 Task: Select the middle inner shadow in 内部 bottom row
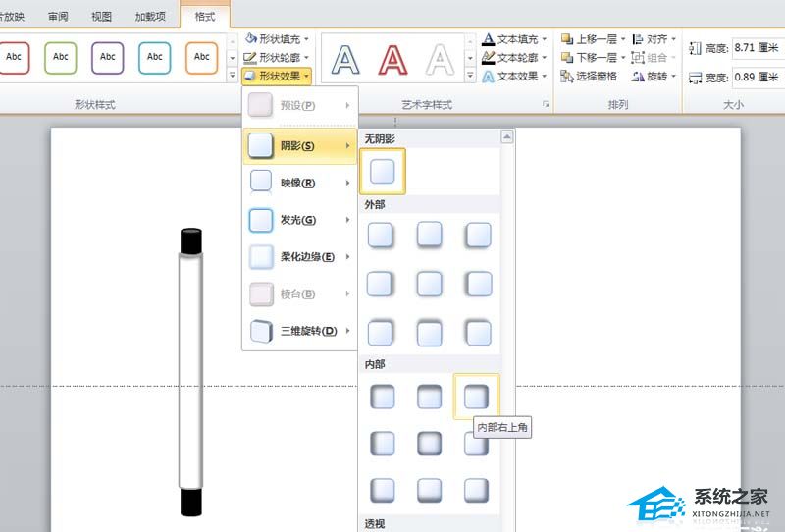click(x=430, y=490)
